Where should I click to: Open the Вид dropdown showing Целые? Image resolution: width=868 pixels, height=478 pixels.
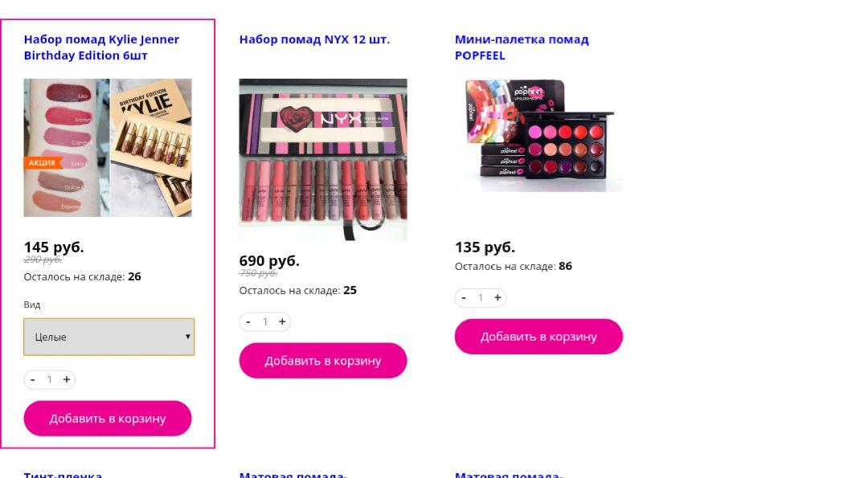(109, 337)
